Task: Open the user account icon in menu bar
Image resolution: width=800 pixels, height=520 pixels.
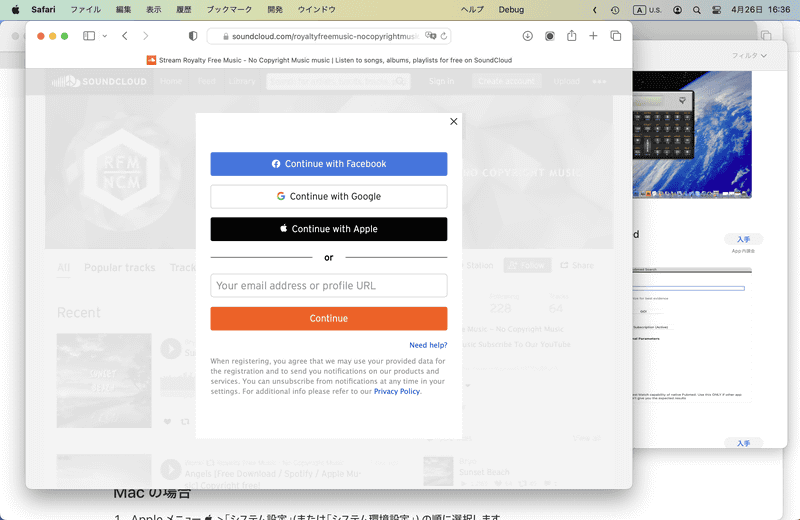Action: (677, 10)
